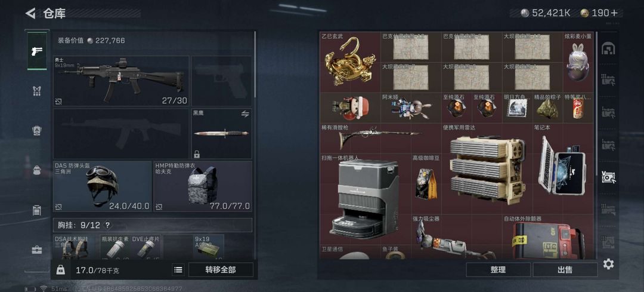The height and width of the screenshot is (292, 644).
Task: Open the main stash icon in right sidebar
Action: [608, 49]
